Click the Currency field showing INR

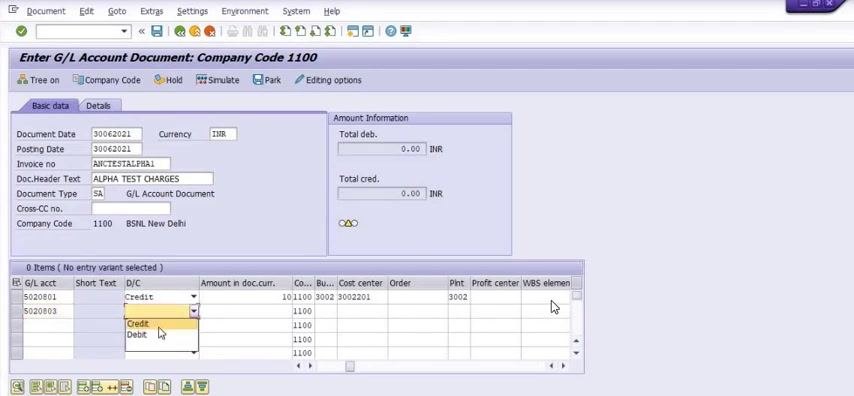coord(223,134)
